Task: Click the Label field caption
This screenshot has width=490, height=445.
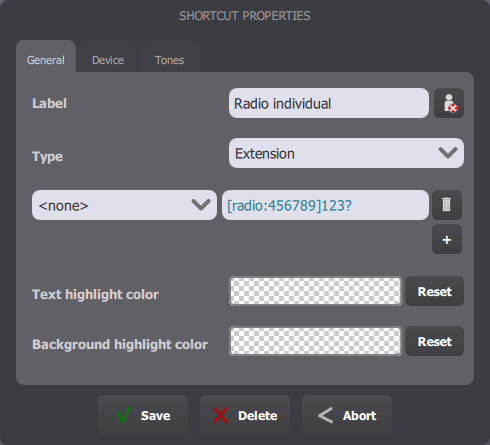Action: 49,103
